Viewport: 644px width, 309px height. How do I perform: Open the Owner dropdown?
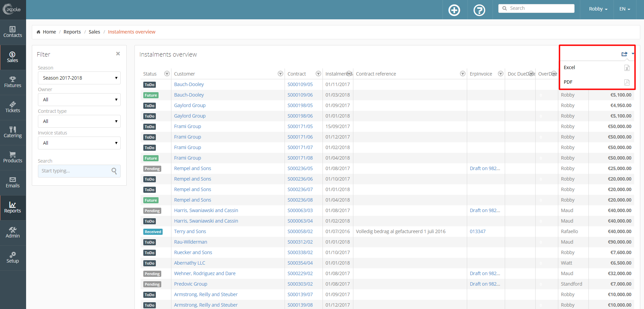[x=79, y=100]
